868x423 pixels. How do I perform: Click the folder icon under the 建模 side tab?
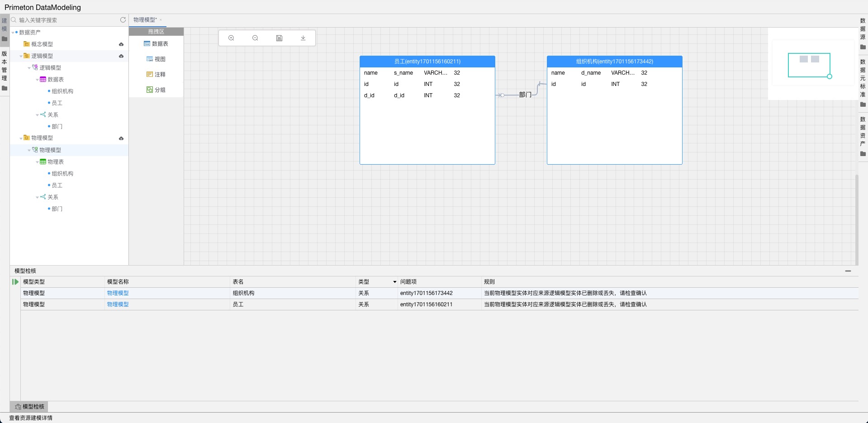tap(5, 39)
